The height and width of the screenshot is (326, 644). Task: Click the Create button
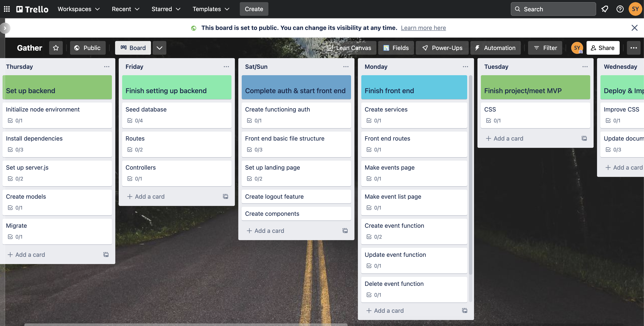click(x=254, y=9)
